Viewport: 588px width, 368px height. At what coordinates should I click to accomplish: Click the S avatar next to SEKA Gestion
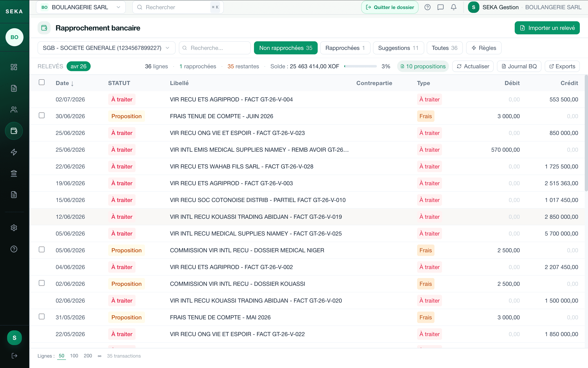pos(473,7)
